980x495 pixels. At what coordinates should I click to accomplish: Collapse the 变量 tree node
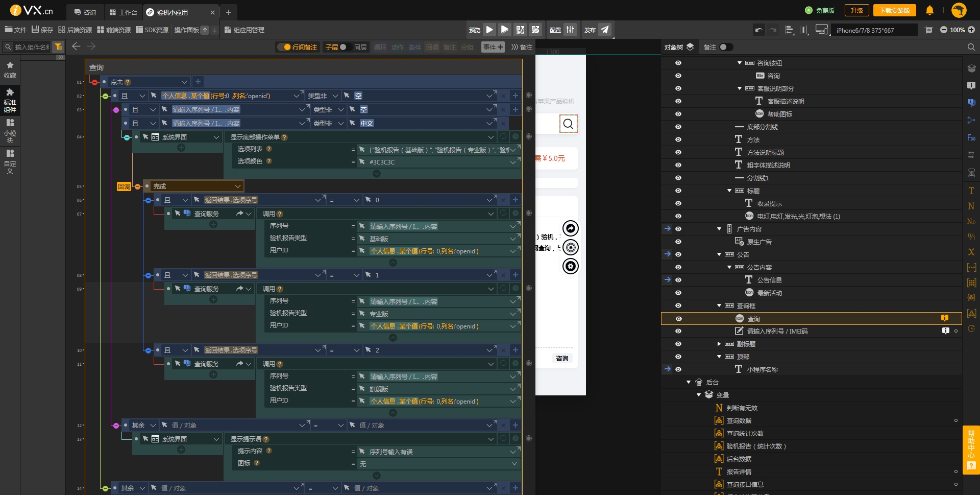click(699, 395)
